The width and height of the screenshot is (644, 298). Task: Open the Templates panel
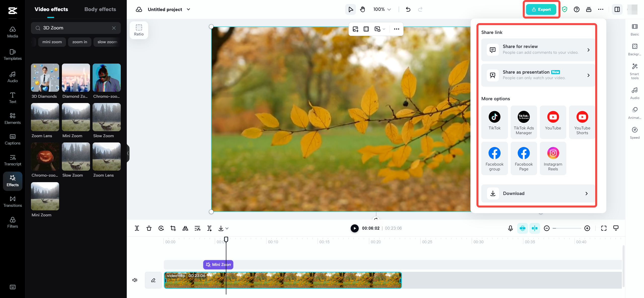pyautogui.click(x=13, y=55)
